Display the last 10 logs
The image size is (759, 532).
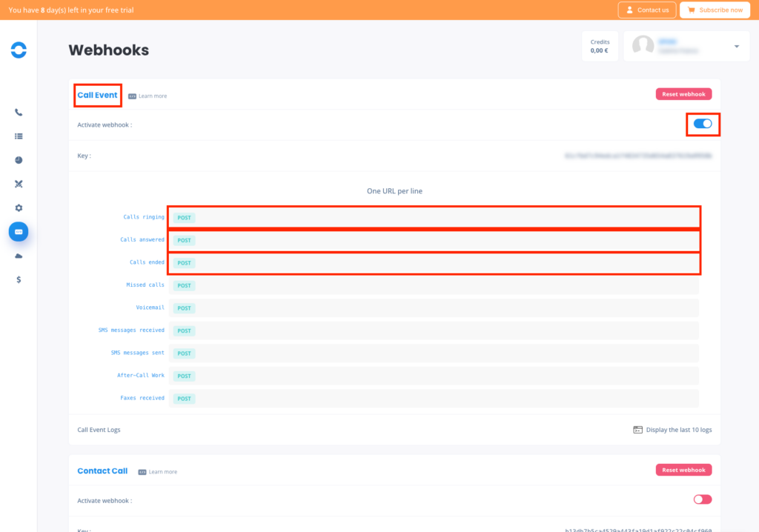click(672, 430)
